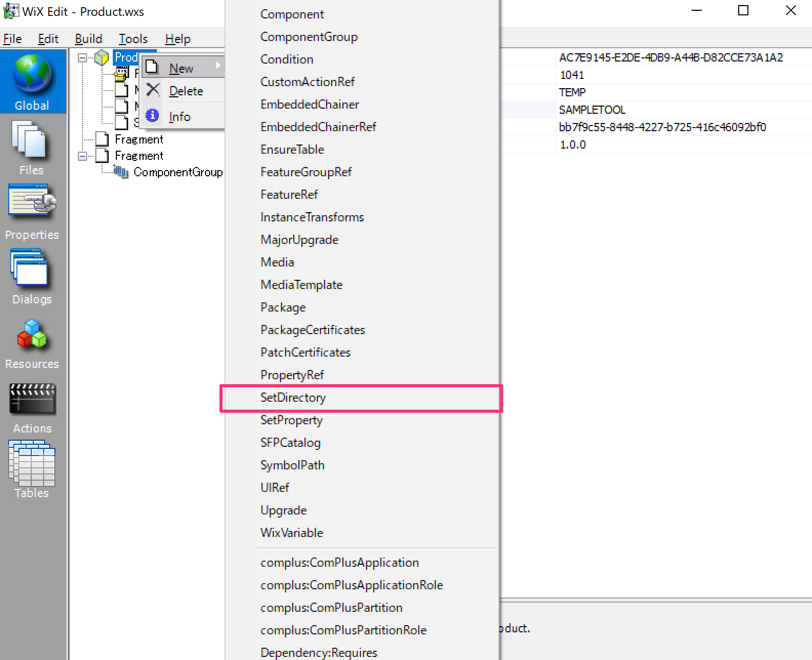This screenshot has height=660, width=812.
Task: Open the Files section icon
Action: click(x=31, y=139)
